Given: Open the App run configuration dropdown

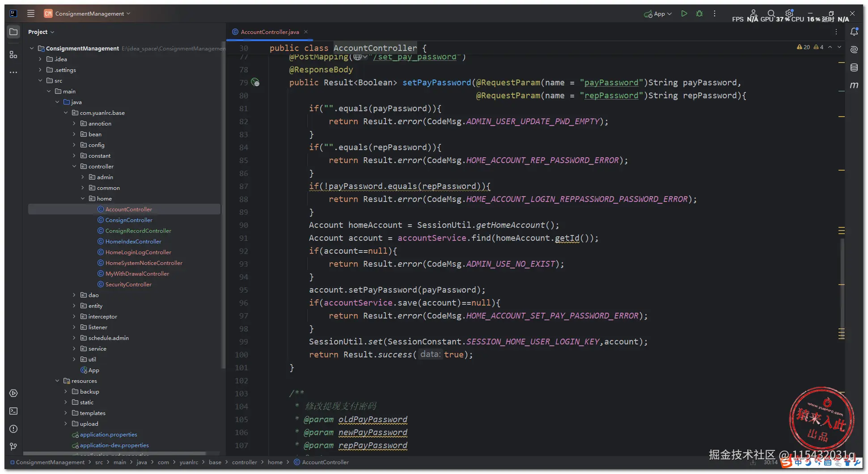Looking at the screenshot, I should tap(658, 13).
